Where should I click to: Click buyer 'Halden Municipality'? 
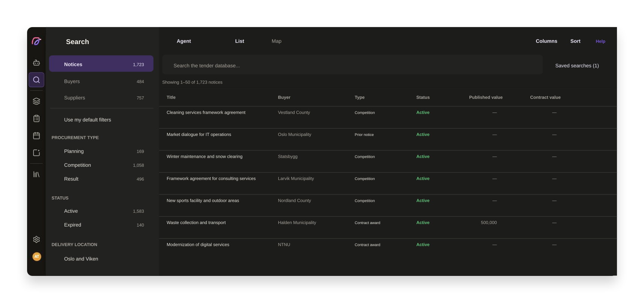[x=297, y=223]
